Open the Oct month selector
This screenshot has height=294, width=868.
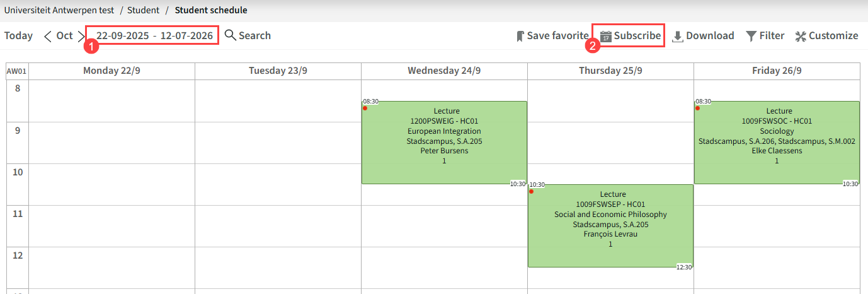tap(64, 35)
